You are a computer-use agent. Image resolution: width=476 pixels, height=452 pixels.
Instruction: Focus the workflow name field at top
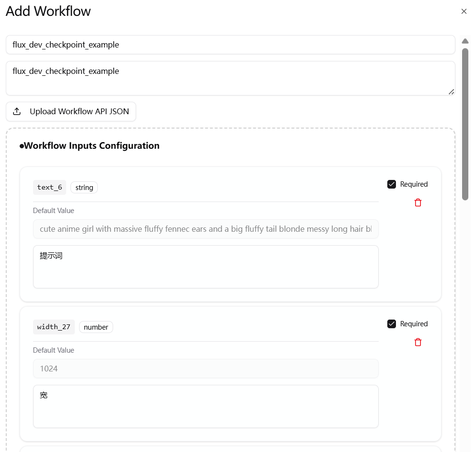[230, 45]
